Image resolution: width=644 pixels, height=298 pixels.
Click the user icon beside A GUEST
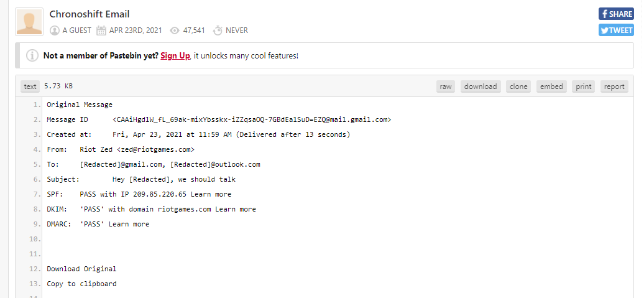55,30
